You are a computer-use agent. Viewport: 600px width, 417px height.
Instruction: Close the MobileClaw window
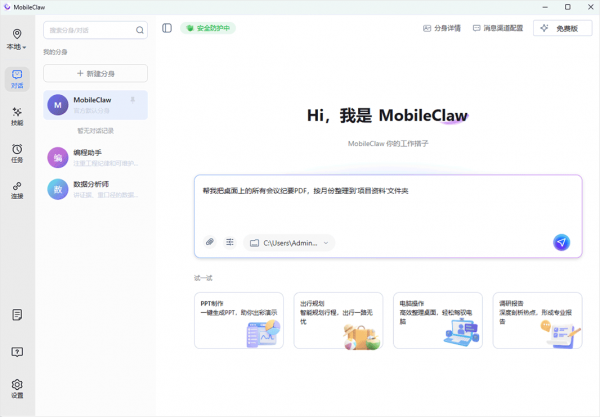[590, 7]
